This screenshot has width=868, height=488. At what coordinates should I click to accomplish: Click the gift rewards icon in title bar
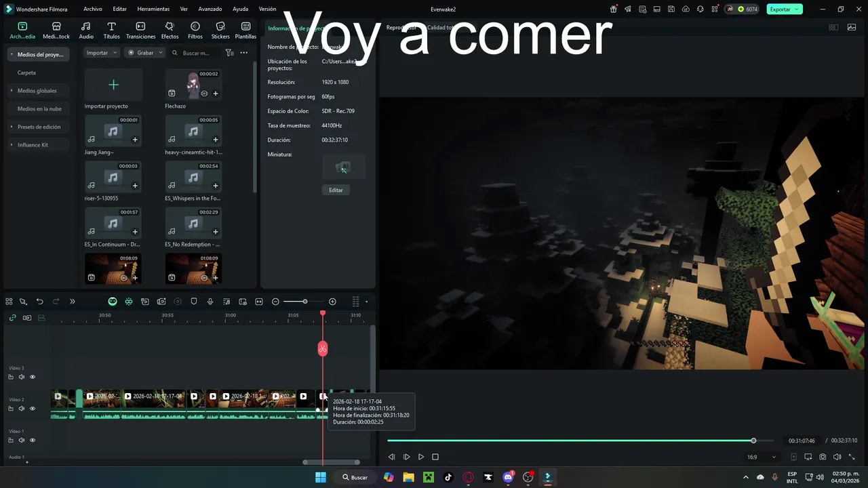coord(614,9)
